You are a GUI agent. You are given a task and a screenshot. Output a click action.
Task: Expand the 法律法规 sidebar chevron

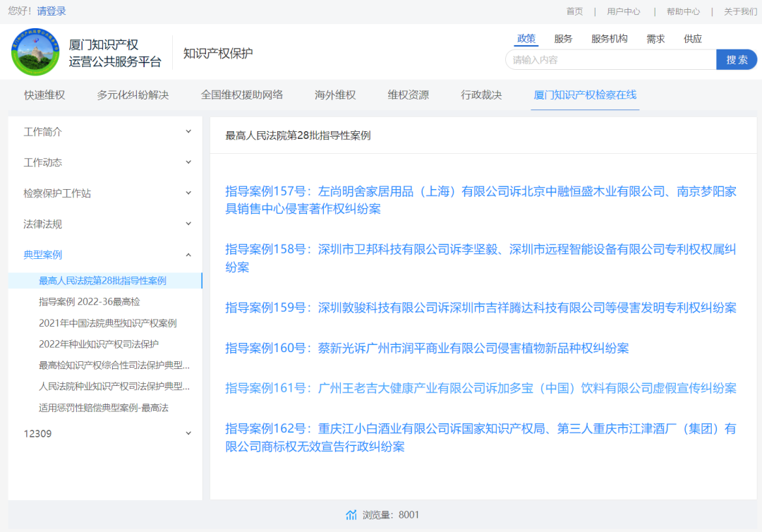point(188,224)
